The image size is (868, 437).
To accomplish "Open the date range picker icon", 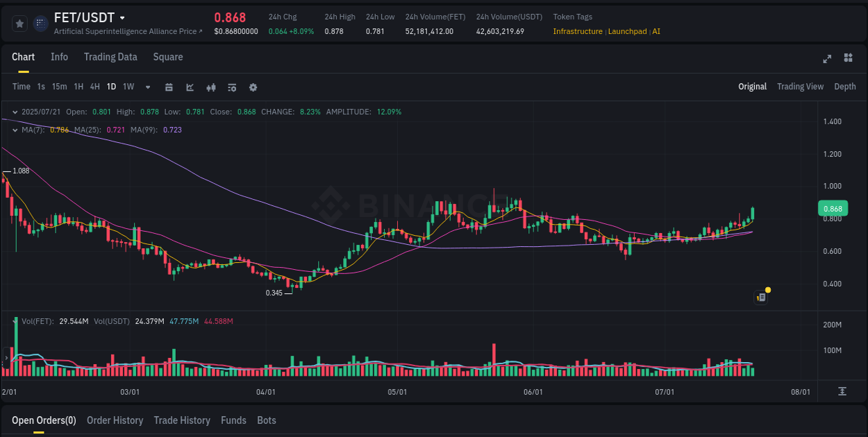I will (169, 87).
